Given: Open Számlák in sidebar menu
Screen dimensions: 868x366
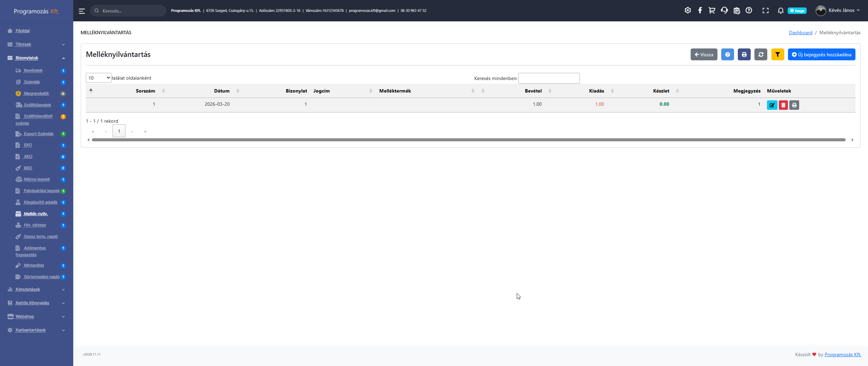Looking at the screenshot, I should [32, 82].
